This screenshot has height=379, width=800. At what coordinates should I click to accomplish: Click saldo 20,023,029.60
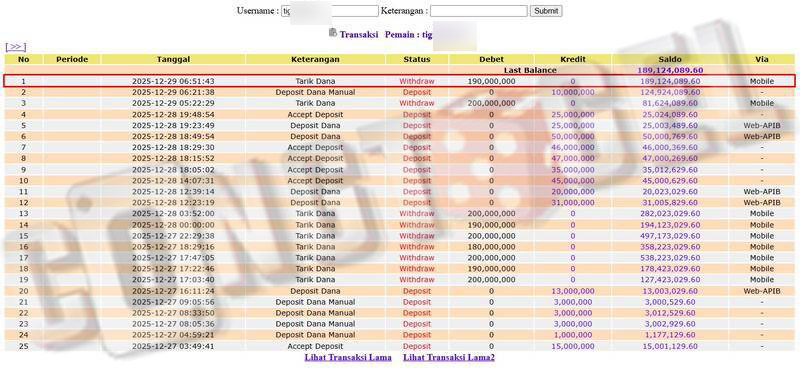click(670, 192)
